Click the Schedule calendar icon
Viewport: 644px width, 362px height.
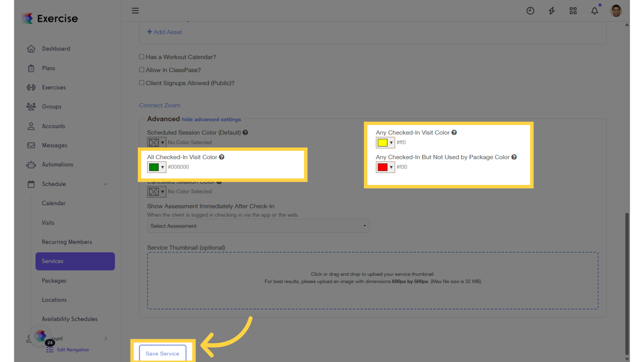coord(31,184)
